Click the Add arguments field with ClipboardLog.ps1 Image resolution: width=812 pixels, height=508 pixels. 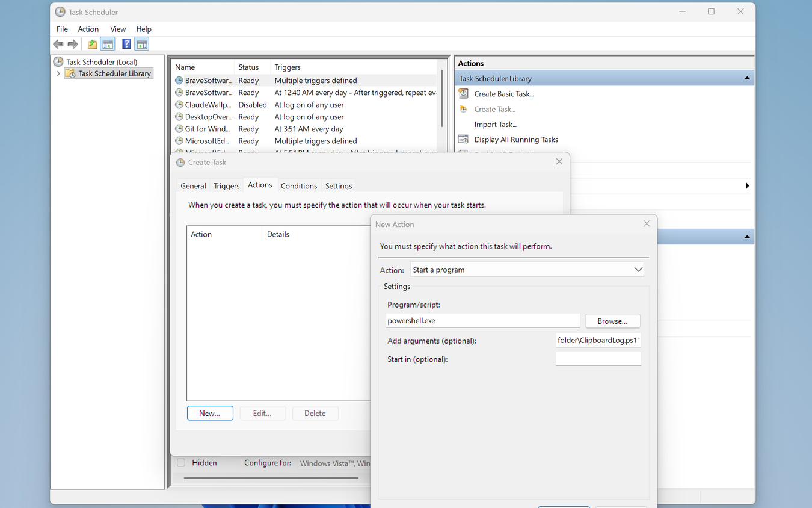pyautogui.click(x=598, y=340)
